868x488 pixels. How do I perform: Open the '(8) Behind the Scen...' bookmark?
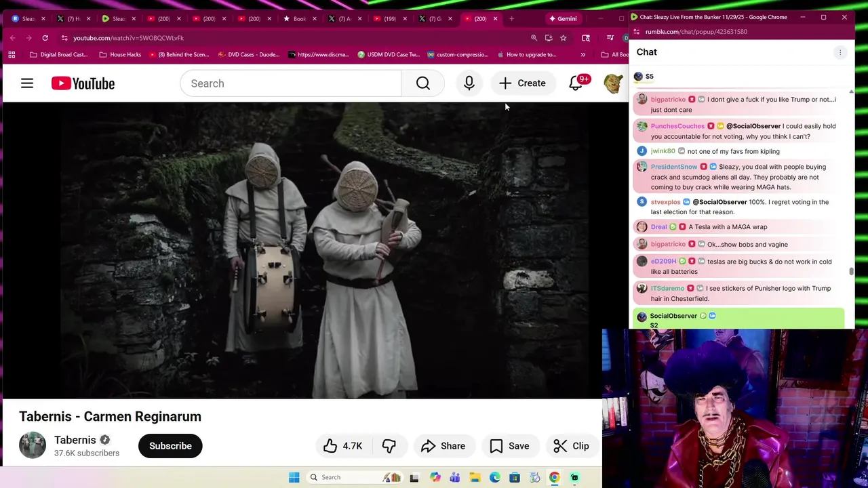pos(180,54)
